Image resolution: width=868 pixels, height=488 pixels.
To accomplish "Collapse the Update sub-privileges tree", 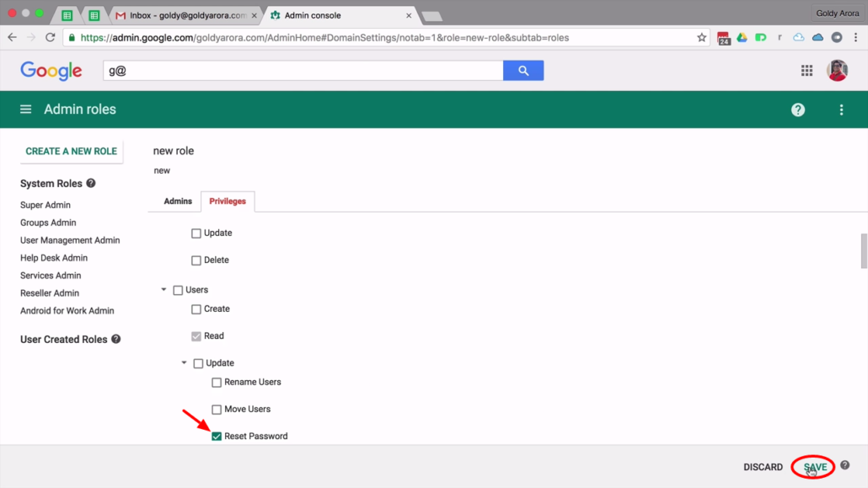I will 185,362.
